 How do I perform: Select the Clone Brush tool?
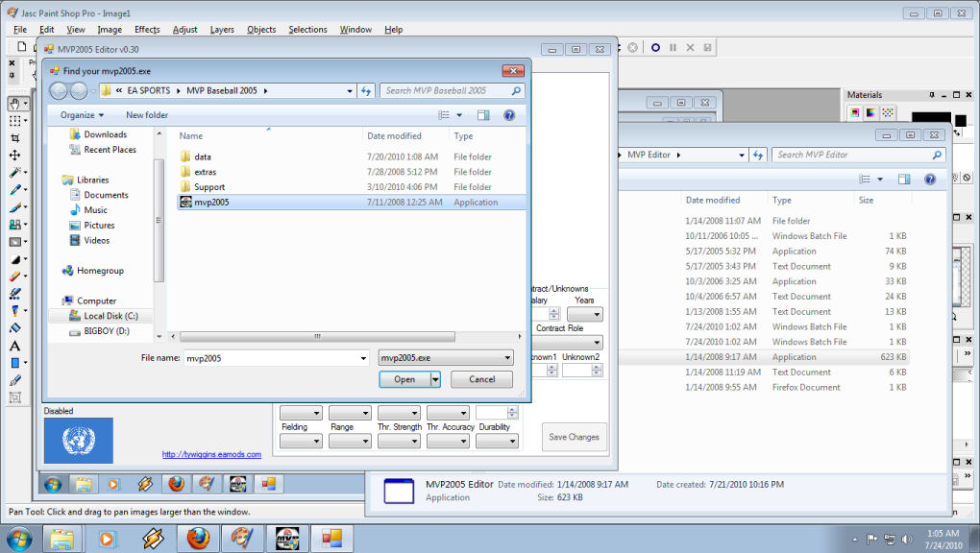pyautogui.click(x=14, y=225)
